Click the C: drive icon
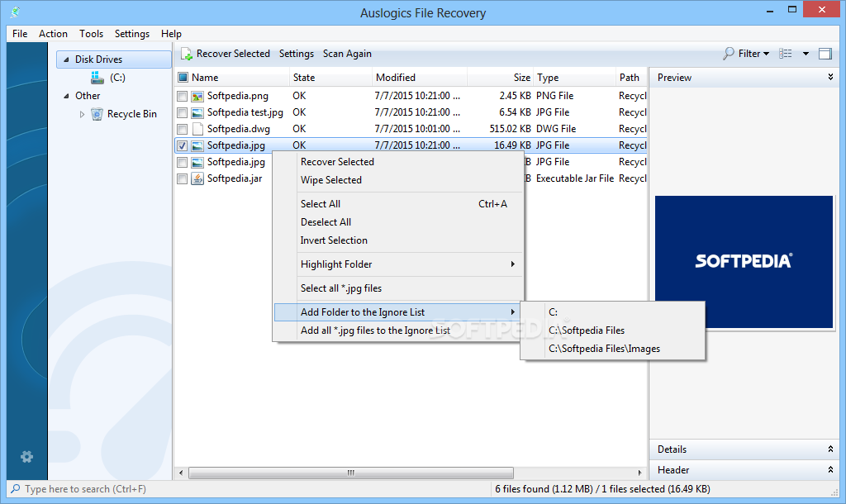This screenshot has width=846, height=504. click(97, 78)
